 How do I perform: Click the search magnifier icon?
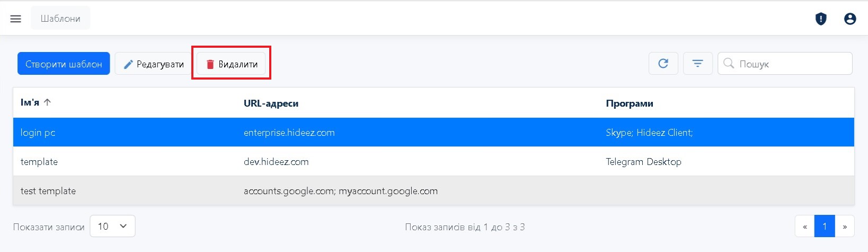(729, 64)
